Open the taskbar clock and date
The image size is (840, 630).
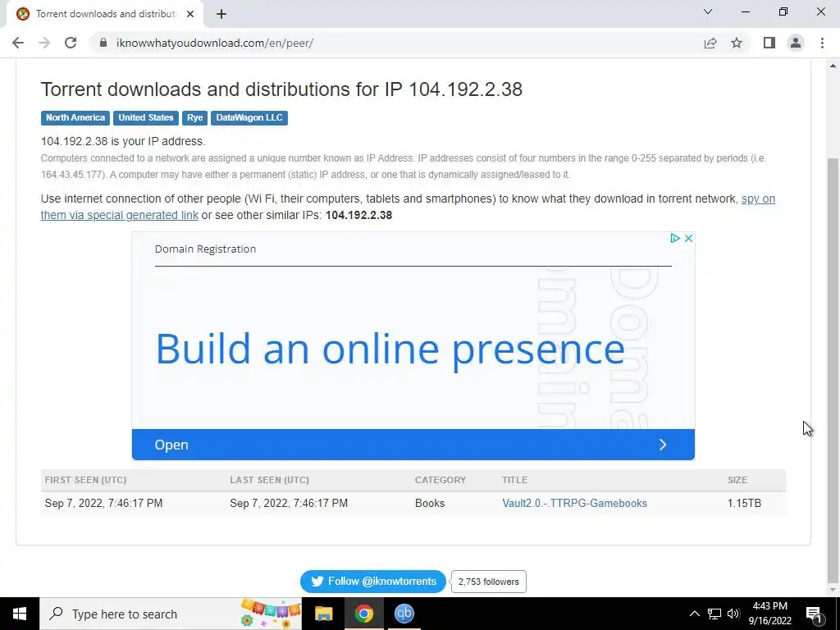(769, 614)
